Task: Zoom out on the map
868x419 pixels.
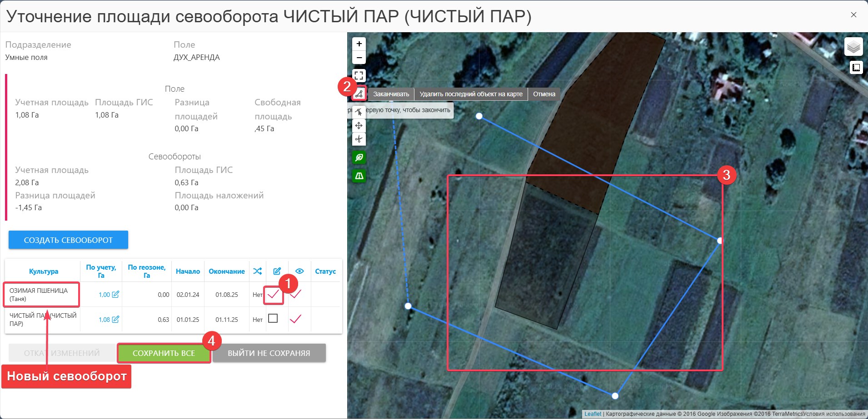Action: [x=359, y=58]
